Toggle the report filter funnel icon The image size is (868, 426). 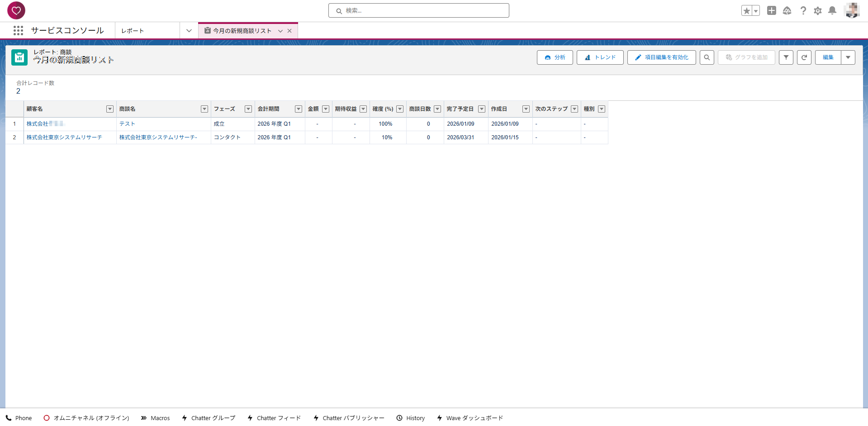coord(786,57)
